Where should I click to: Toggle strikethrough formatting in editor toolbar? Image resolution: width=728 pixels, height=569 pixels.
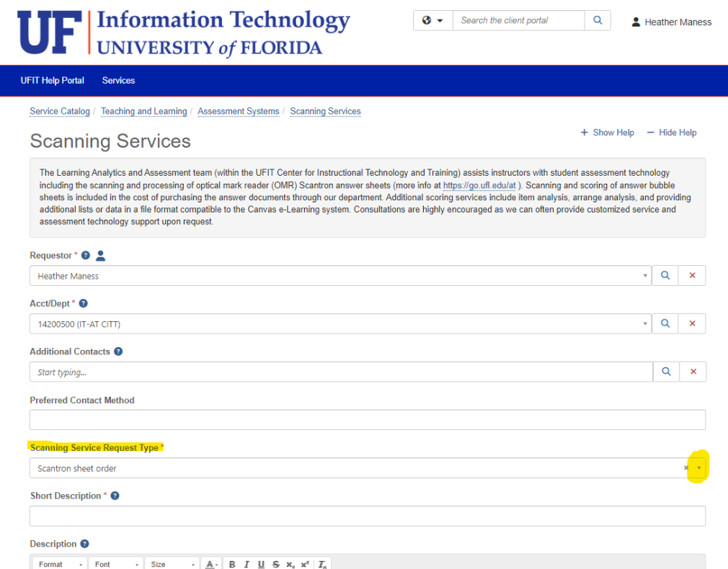[x=276, y=565]
